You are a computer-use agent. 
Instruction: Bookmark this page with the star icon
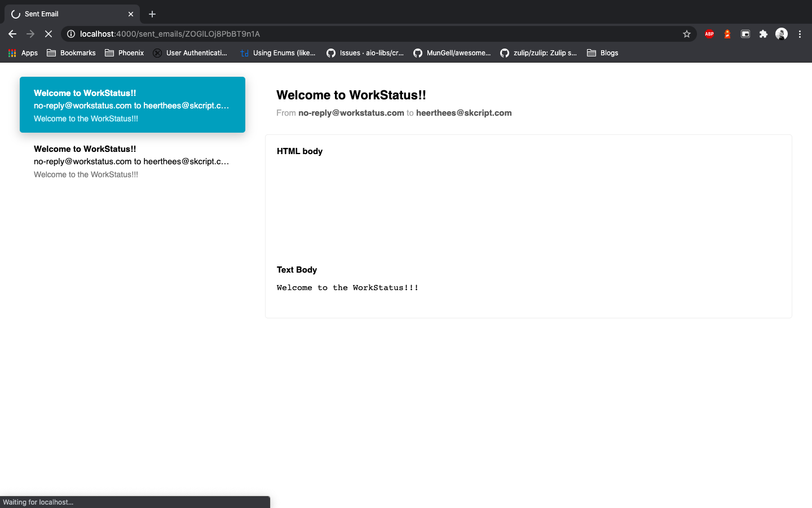pyautogui.click(x=686, y=34)
